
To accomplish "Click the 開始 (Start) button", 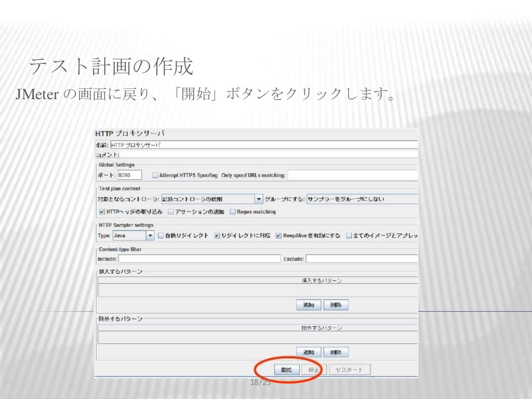I will pos(287,369).
